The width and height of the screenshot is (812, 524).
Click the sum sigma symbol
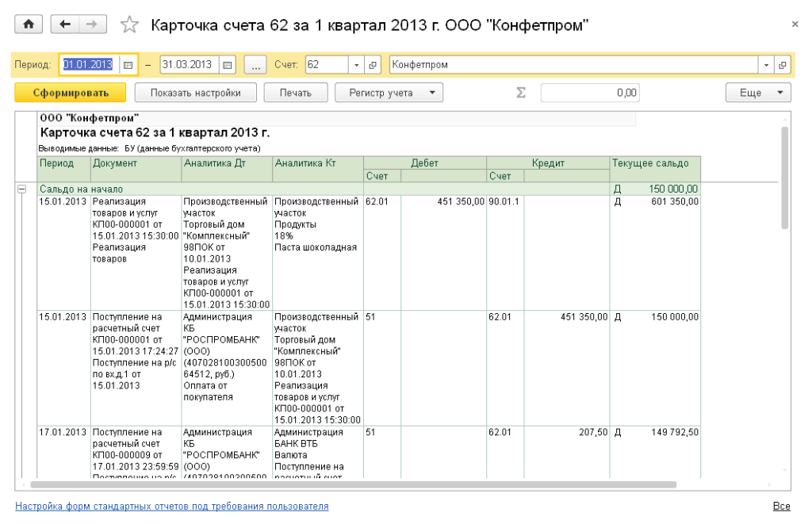pyautogui.click(x=521, y=93)
